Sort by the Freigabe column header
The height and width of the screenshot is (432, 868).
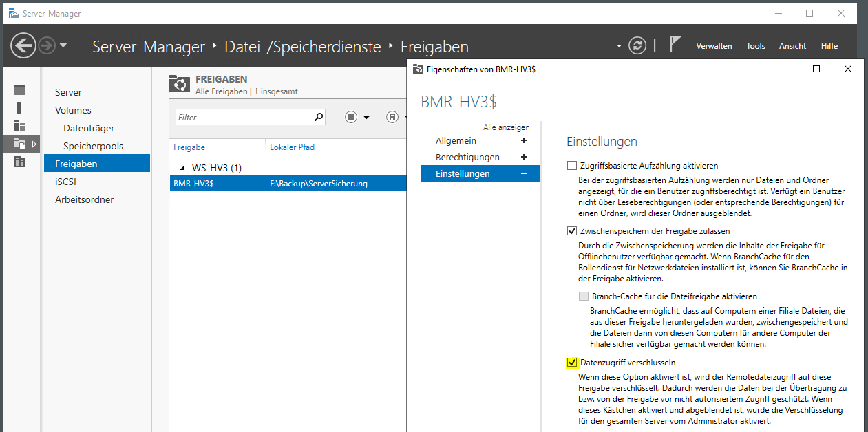coord(189,147)
